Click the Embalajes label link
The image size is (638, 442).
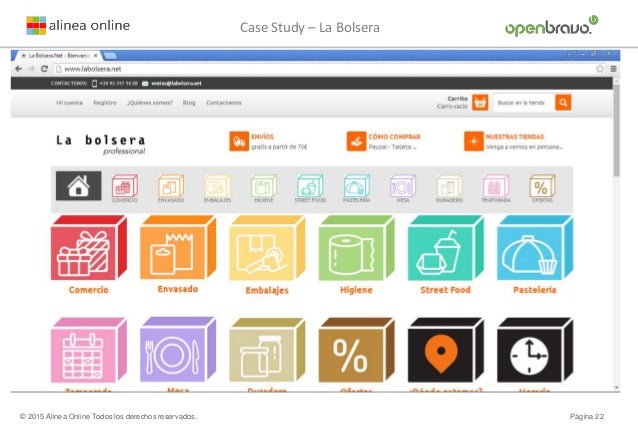pos(267,290)
